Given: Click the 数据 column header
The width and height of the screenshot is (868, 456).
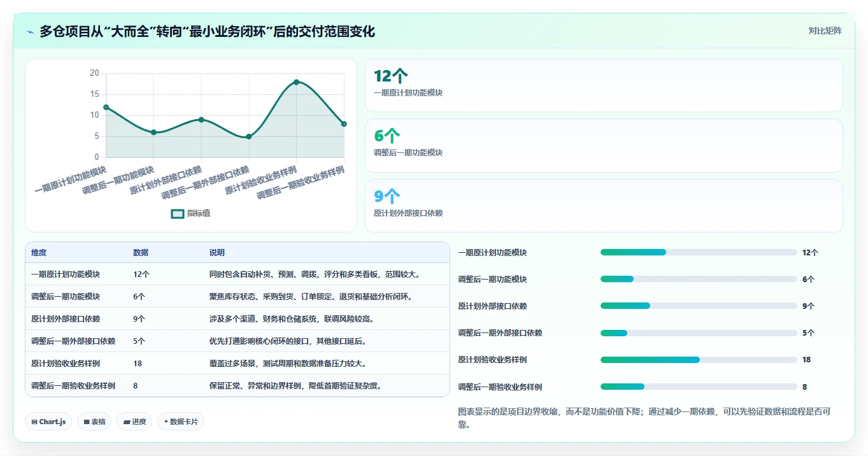Looking at the screenshot, I should (141, 253).
